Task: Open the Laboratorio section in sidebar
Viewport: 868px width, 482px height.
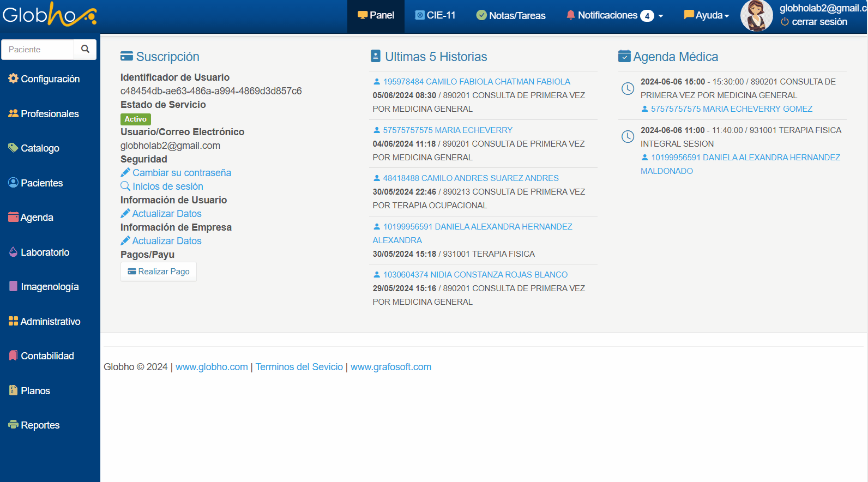Action: click(x=45, y=252)
